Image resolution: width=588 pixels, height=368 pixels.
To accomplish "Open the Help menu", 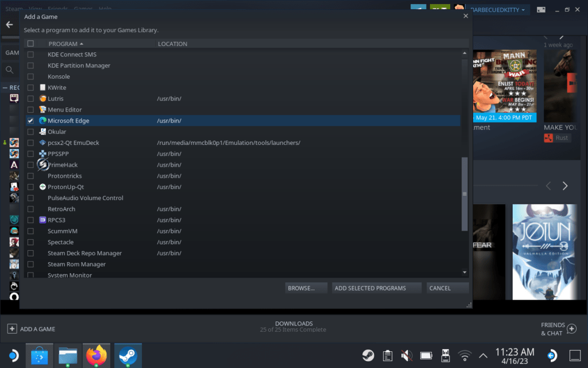I will pyautogui.click(x=106, y=9).
